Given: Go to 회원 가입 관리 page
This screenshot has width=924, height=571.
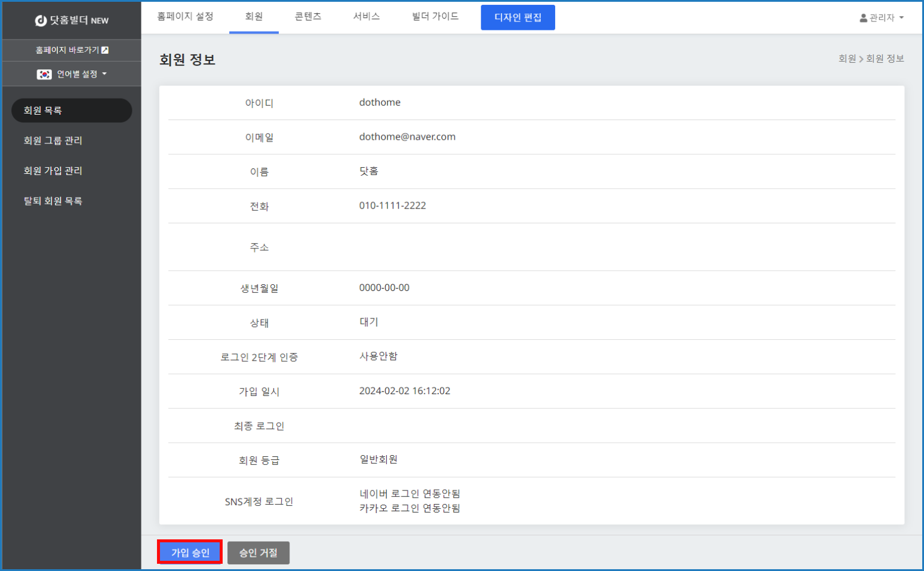Looking at the screenshot, I should pos(53,171).
